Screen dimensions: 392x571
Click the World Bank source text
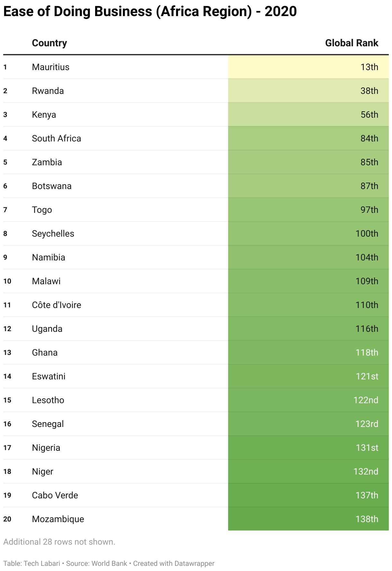pyautogui.click(x=109, y=564)
